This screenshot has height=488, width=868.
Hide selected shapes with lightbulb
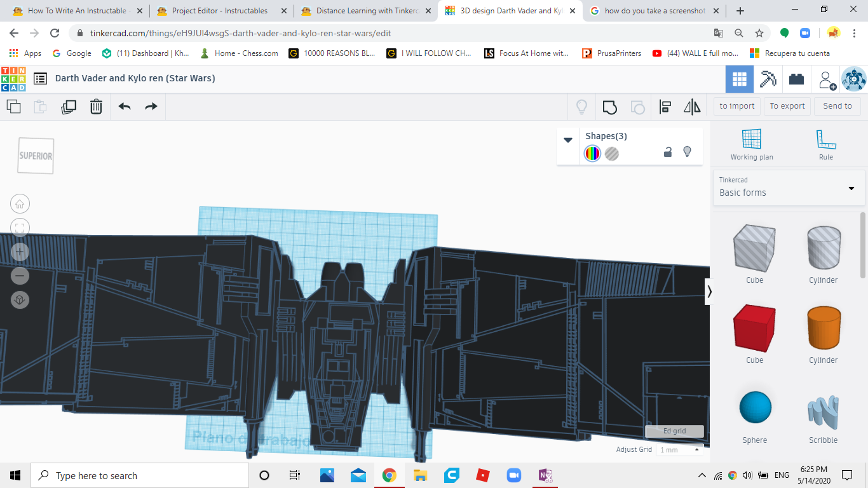687,152
